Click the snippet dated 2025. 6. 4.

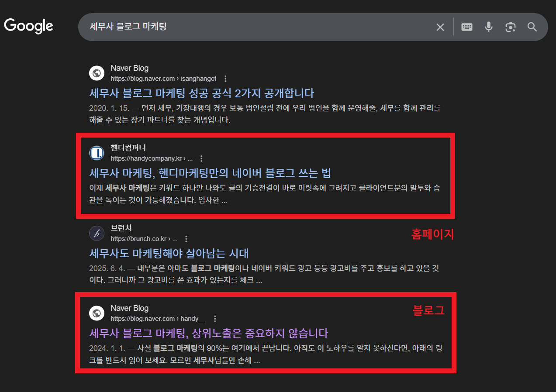point(264,274)
